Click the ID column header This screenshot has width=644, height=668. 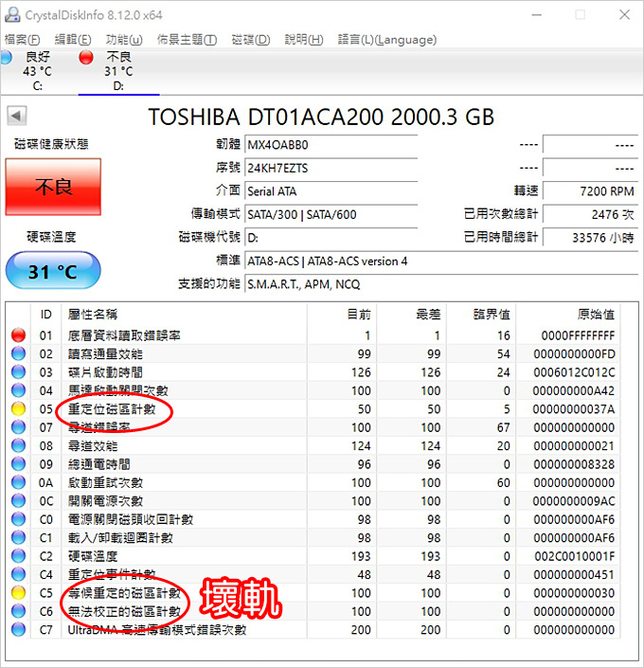(46, 315)
